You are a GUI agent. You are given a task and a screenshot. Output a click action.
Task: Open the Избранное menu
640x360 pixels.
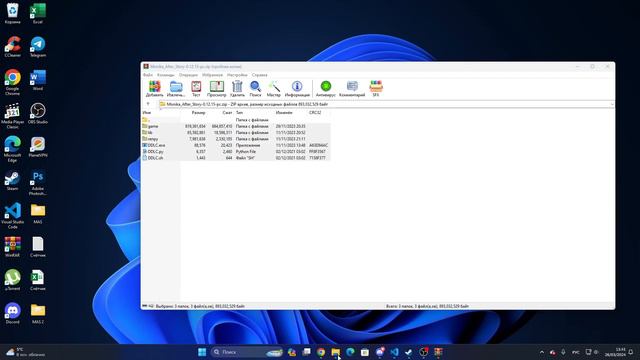212,75
